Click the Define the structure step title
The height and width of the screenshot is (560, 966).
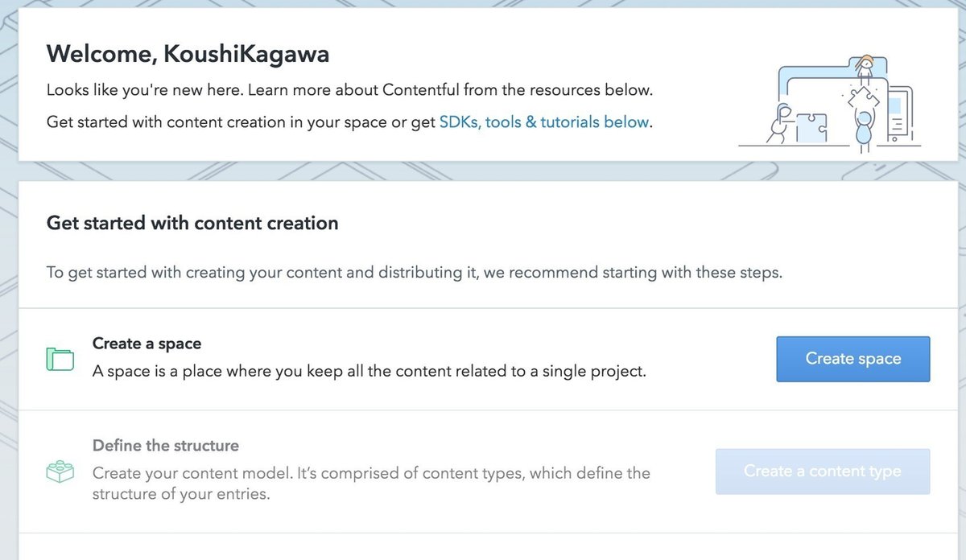(x=165, y=445)
